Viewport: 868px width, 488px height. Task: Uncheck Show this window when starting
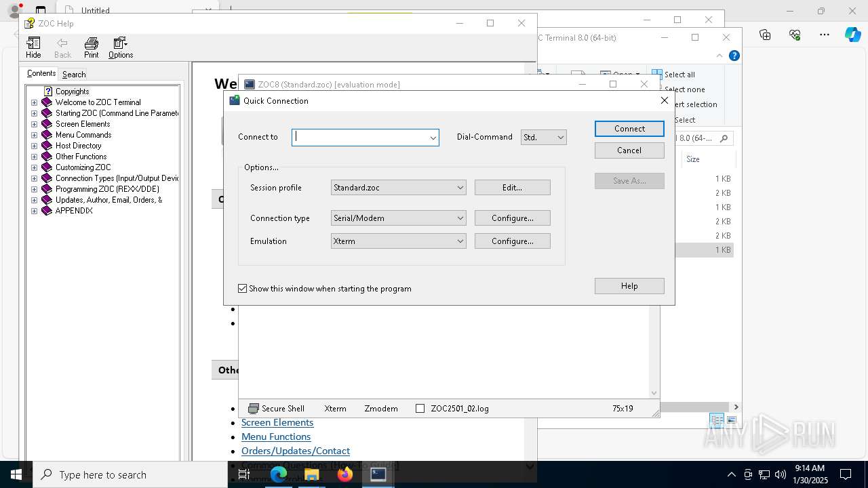tap(243, 289)
